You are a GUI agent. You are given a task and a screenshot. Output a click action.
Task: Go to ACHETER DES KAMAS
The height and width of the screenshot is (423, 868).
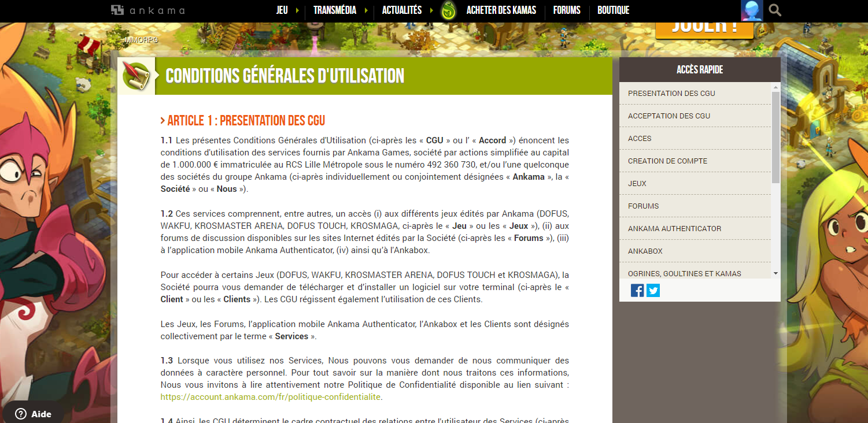click(501, 10)
